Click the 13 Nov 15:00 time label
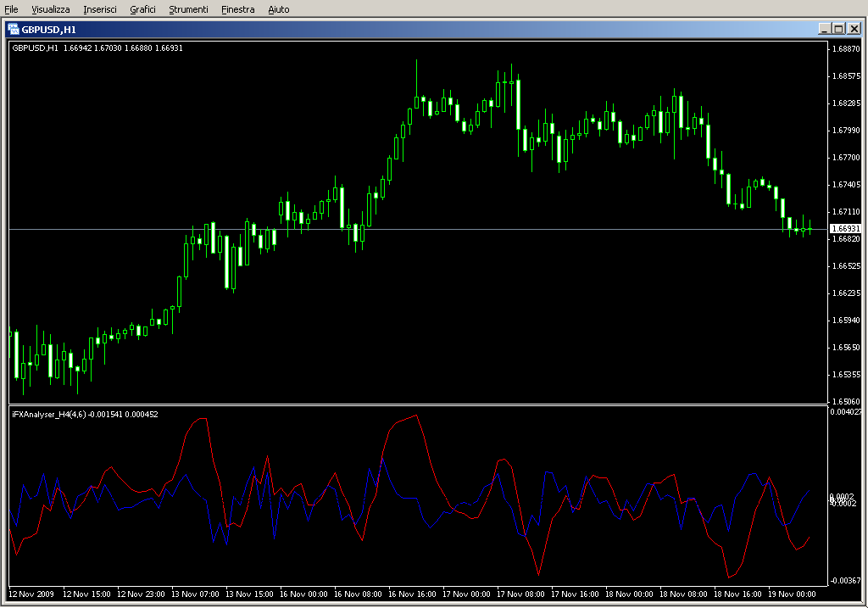 [x=249, y=594]
